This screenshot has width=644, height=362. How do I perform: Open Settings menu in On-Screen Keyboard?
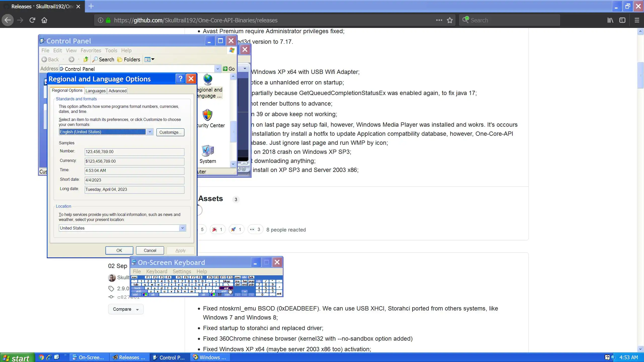(182, 271)
